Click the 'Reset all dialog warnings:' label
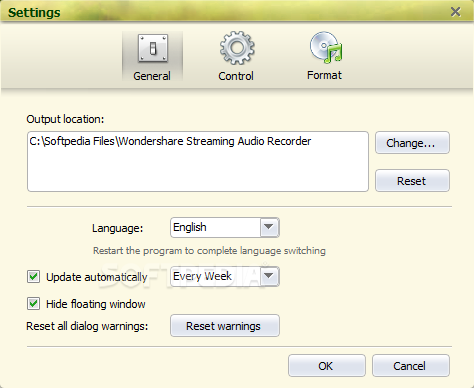This screenshot has width=474, height=388. pos(87,326)
